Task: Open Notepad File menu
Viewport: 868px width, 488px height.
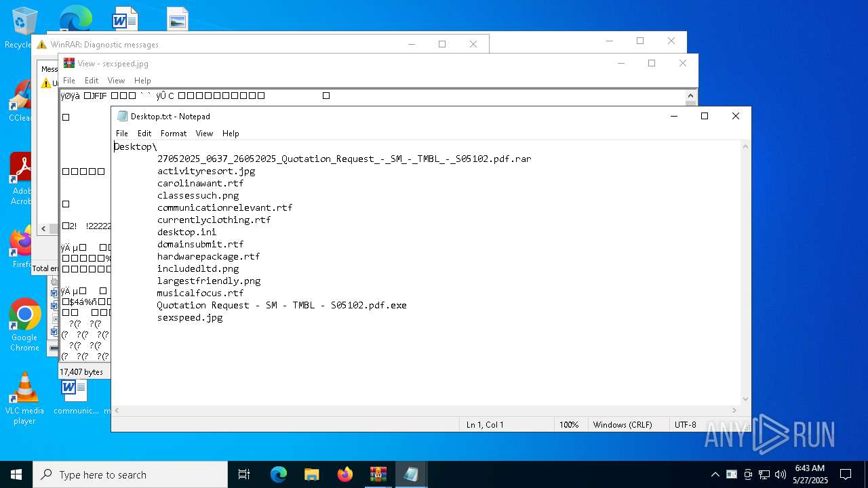Action: pyautogui.click(x=122, y=134)
